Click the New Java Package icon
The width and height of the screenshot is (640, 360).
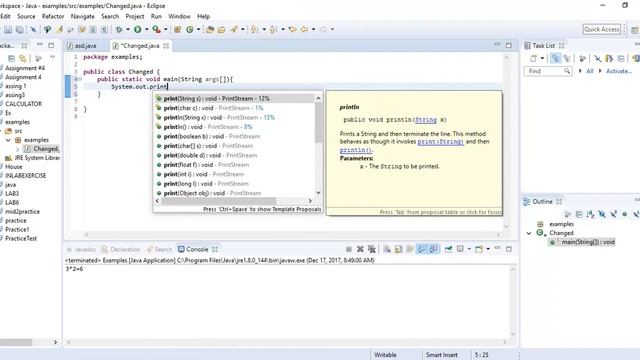[x=178, y=29]
